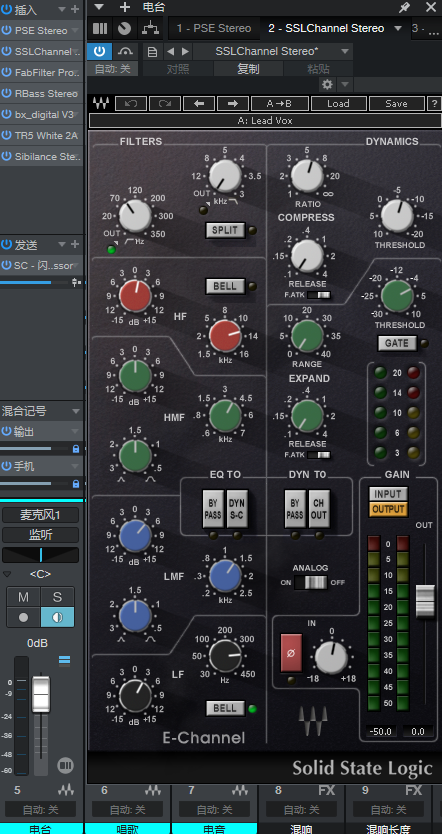Click the channel 5 volume fader handle
Viewport: 442px width, 834px height.
41,694
